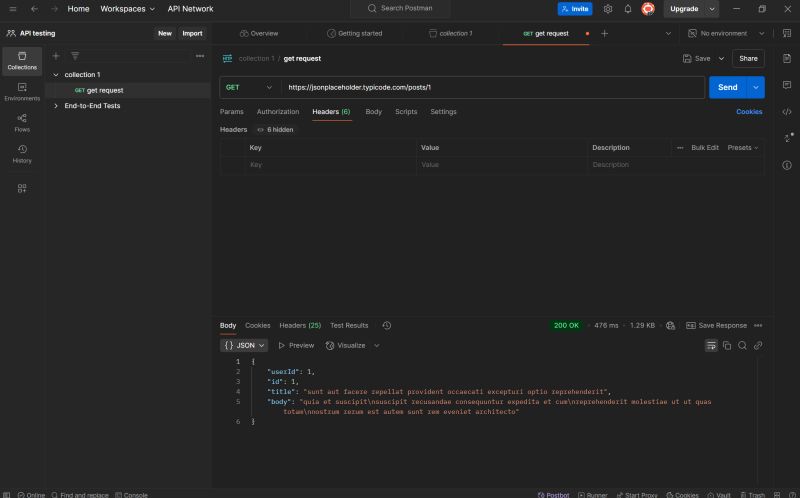Image resolution: width=800 pixels, height=498 pixels.
Task: Click the copy response icon
Action: click(x=727, y=345)
